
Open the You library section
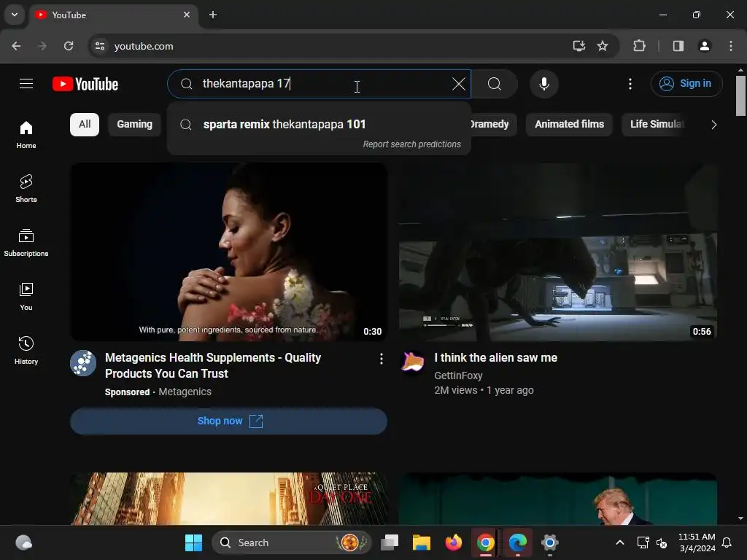26,296
